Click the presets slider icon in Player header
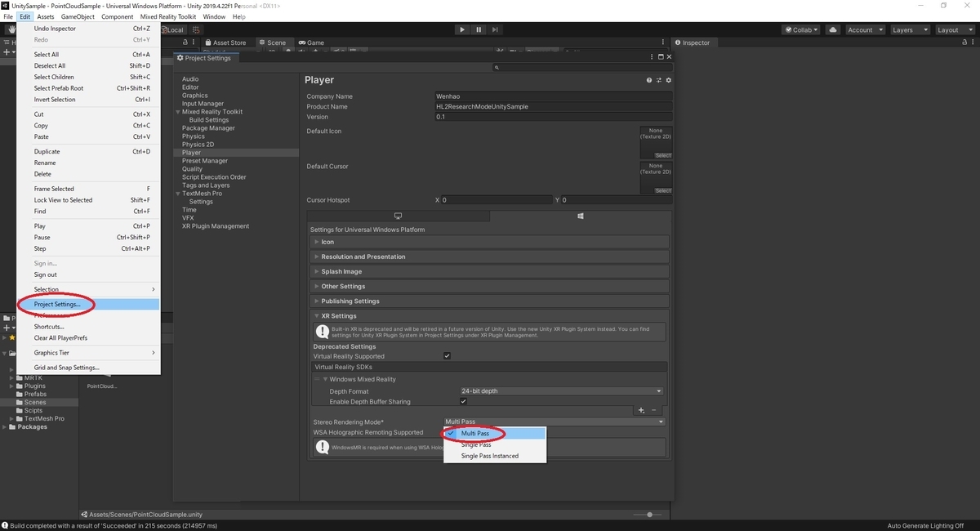Viewport: 980px width, 531px height. [x=659, y=80]
